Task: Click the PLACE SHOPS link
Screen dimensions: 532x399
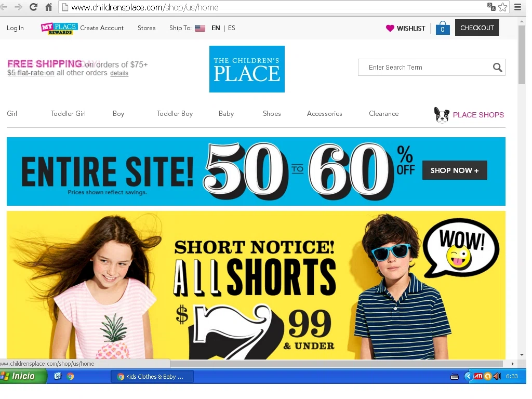Action: [478, 115]
